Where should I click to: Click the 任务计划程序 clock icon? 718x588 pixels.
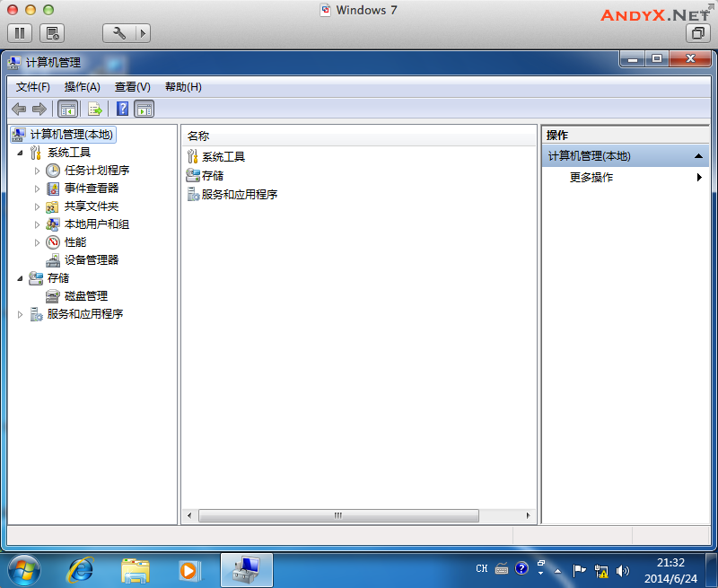click(53, 171)
